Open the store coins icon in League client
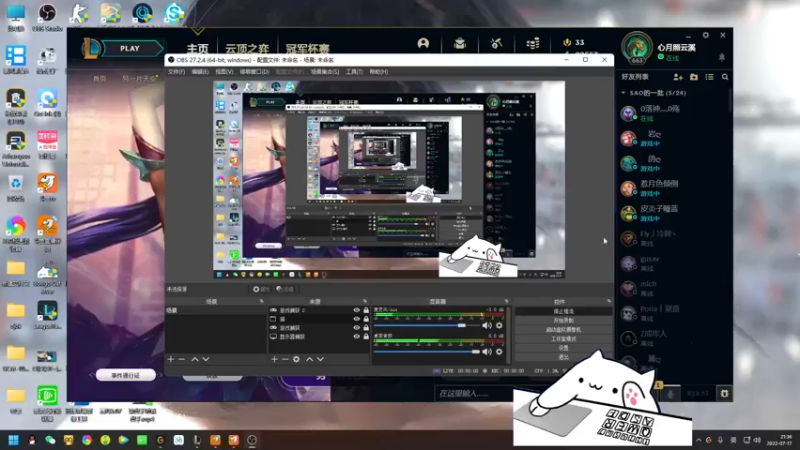This screenshot has height=450, width=800. pyautogui.click(x=533, y=43)
